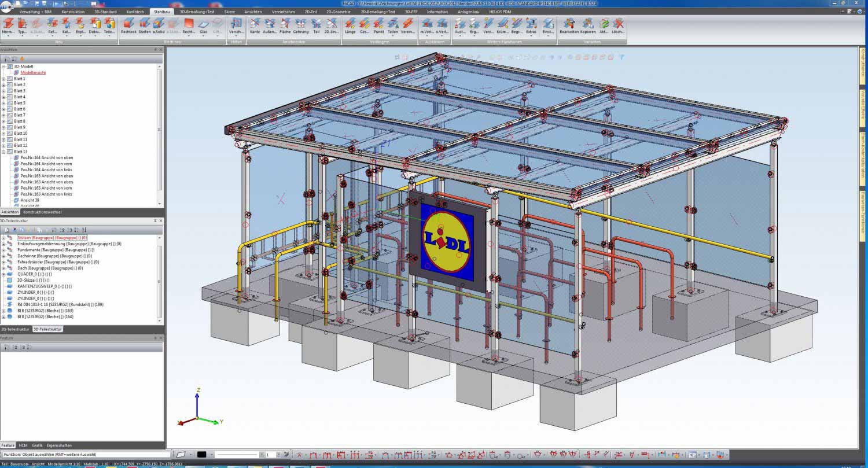
Task: Open the Dokumentation beam tool
Action: 95,25
